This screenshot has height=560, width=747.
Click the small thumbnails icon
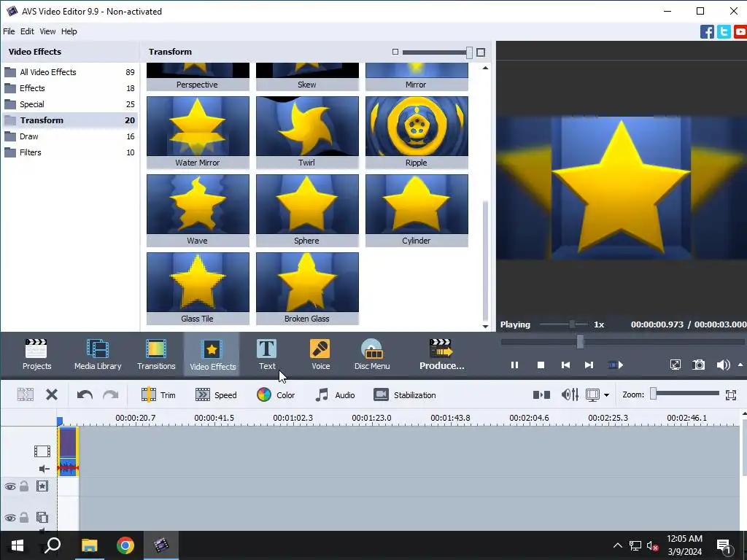click(x=395, y=52)
